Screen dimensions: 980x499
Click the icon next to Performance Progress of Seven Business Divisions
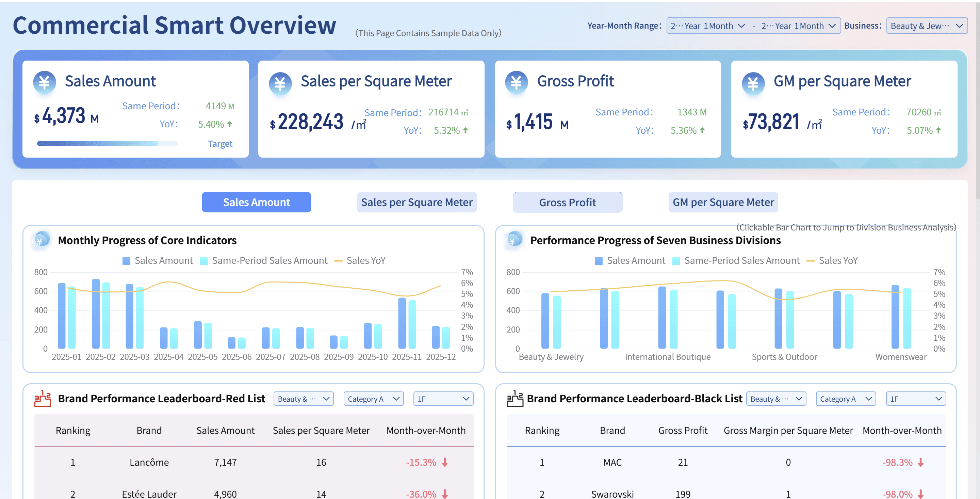click(514, 240)
